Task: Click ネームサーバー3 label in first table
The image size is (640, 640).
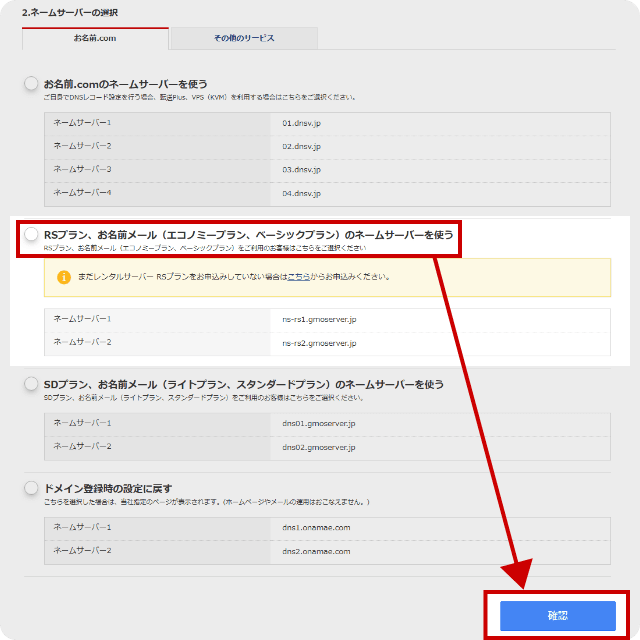Action: [82, 169]
